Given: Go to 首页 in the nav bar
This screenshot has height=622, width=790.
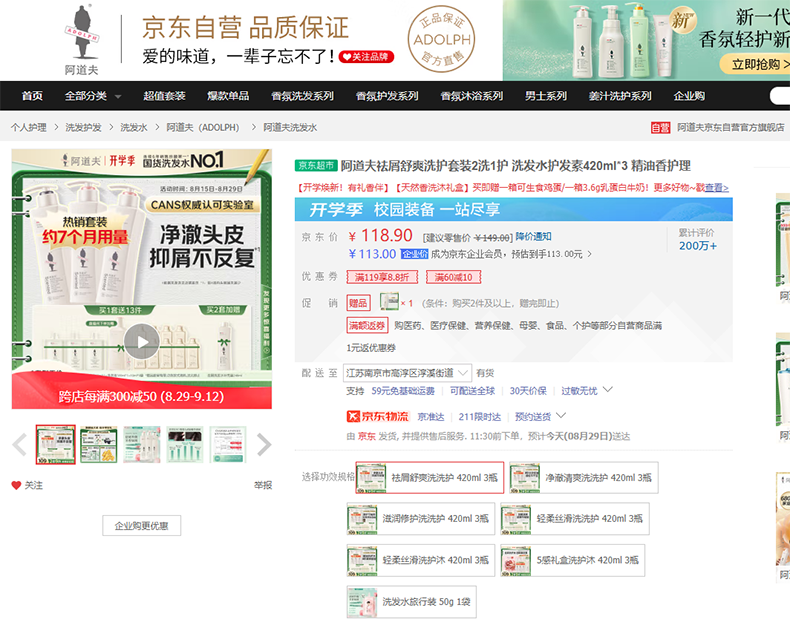Looking at the screenshot, I should point(32,96).
